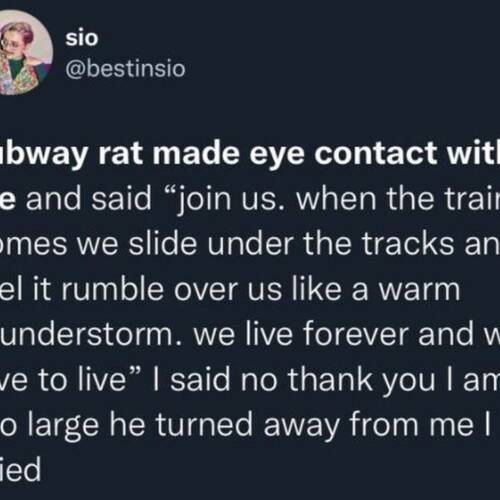Click the last word of the tweet
Image resolution: width=500 pixels, height=500 pixels.
(x=20, y=469)
